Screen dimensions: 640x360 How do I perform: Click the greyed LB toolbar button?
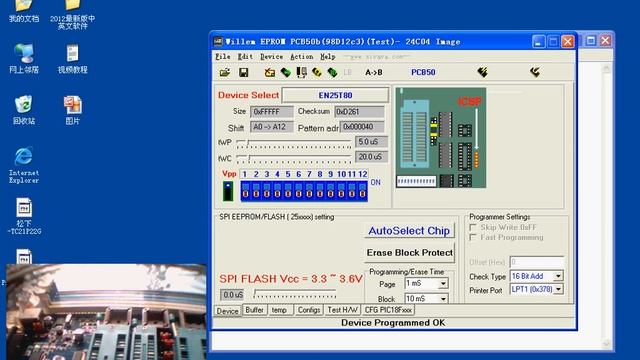coord(347,73)
